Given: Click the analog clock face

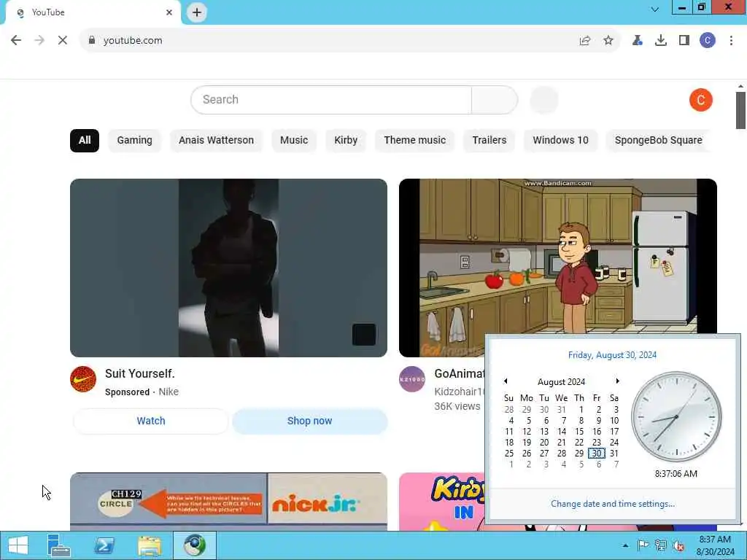Looking at the screenshot, I should (x=676, y=417).
